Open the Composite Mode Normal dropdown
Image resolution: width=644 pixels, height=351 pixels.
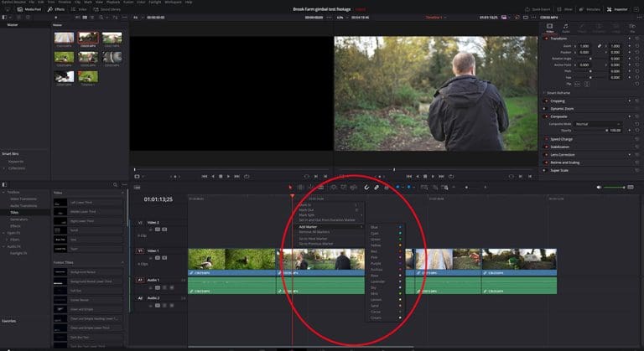(x=598, y=124)
